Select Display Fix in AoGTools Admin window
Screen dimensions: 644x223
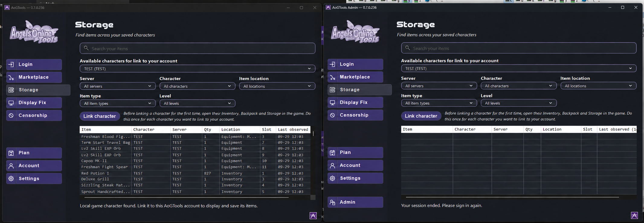[355, 102]
